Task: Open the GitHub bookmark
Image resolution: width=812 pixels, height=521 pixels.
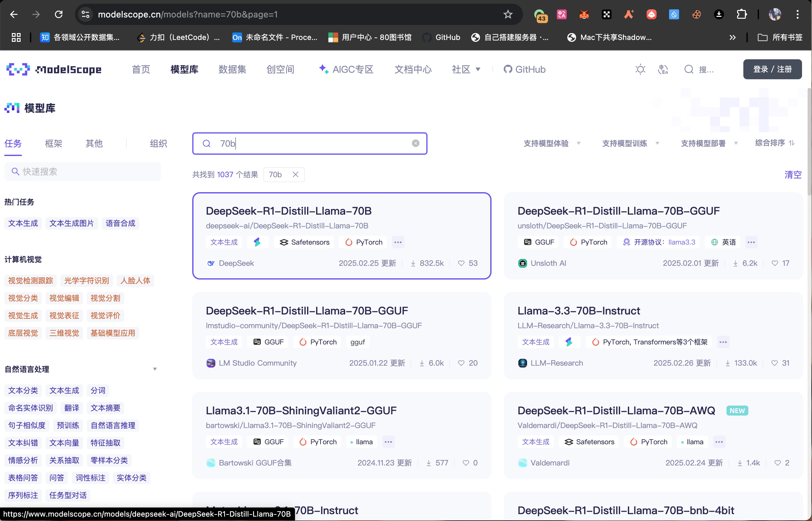Action: 442,37
